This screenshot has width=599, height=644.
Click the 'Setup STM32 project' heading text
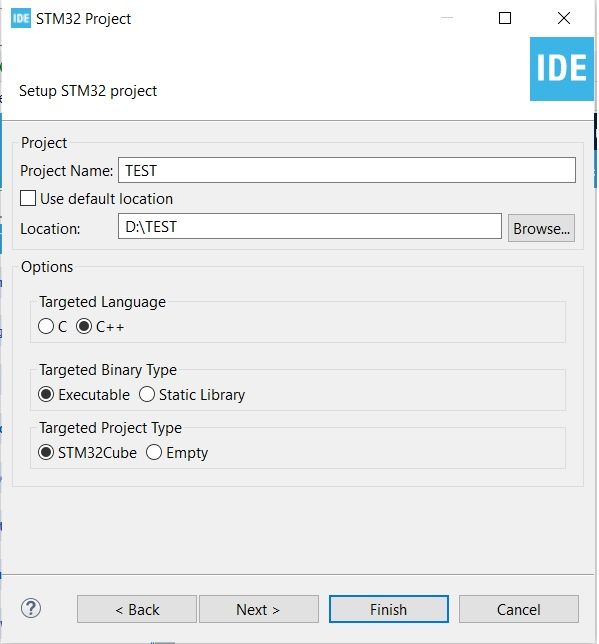coord(88,91)
